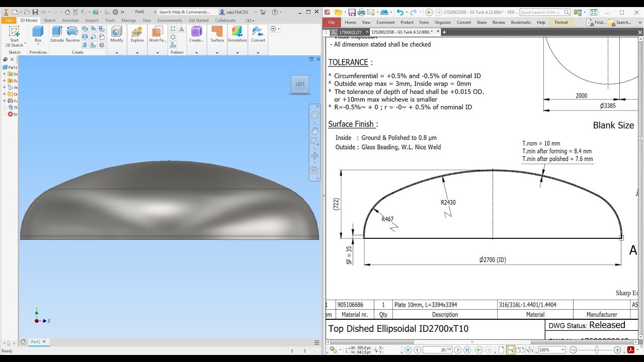Expand the first node under Part1 in browser
Viewport: 644px width, 362px height.
(5, 74)
